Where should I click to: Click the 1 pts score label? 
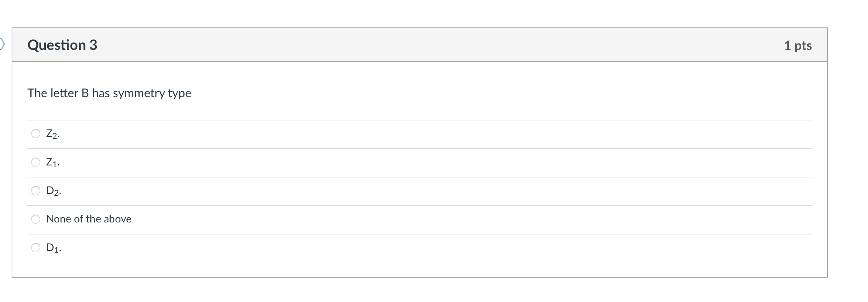pyautogui.click(x=798, y=45)
